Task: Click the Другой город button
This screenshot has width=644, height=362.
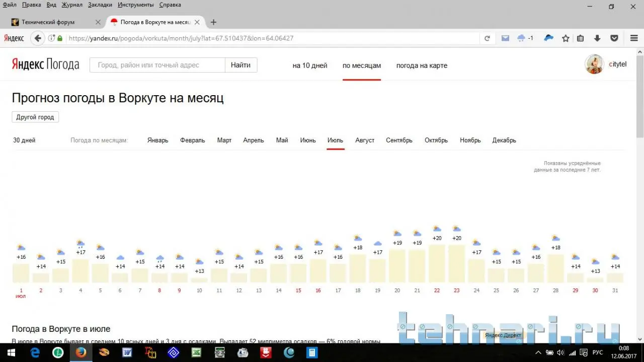Action: pyautogui.click(x=35, y=117)
